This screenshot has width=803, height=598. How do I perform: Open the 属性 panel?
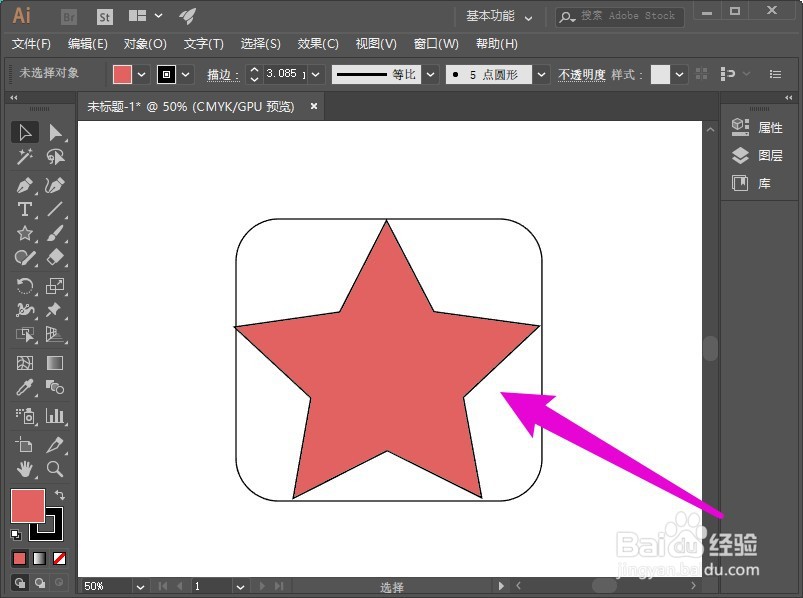tap(757, 127)
